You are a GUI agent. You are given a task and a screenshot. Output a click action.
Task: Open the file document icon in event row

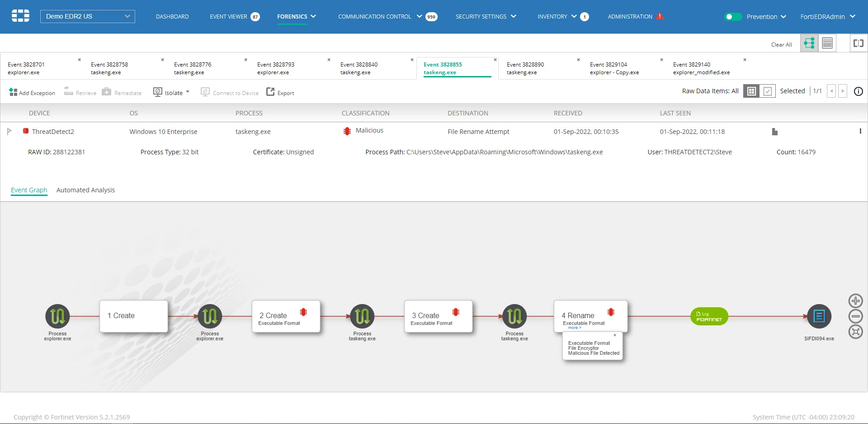tap(775, 132)
